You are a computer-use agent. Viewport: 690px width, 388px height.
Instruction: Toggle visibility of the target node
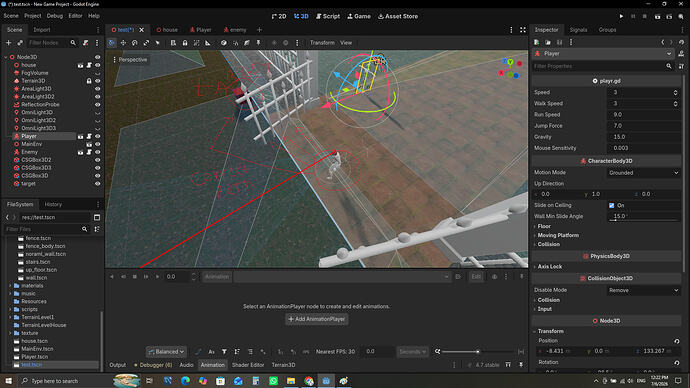[x=98, y=184]
